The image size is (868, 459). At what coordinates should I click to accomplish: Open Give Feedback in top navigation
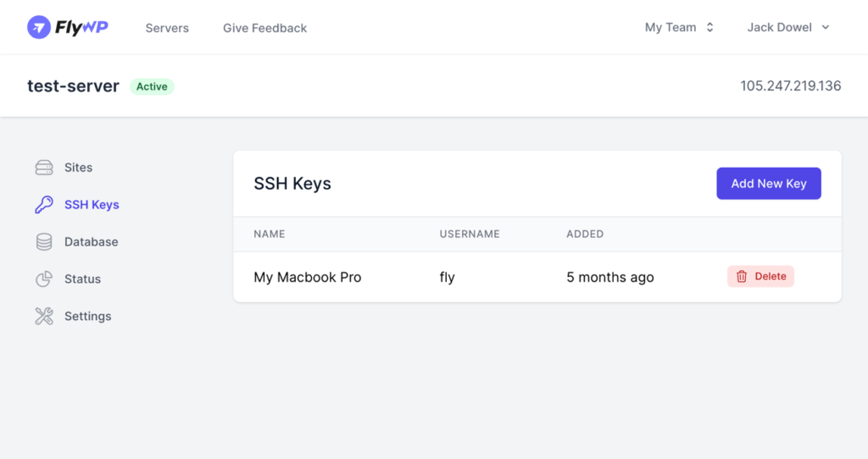[x=264, y=28]
